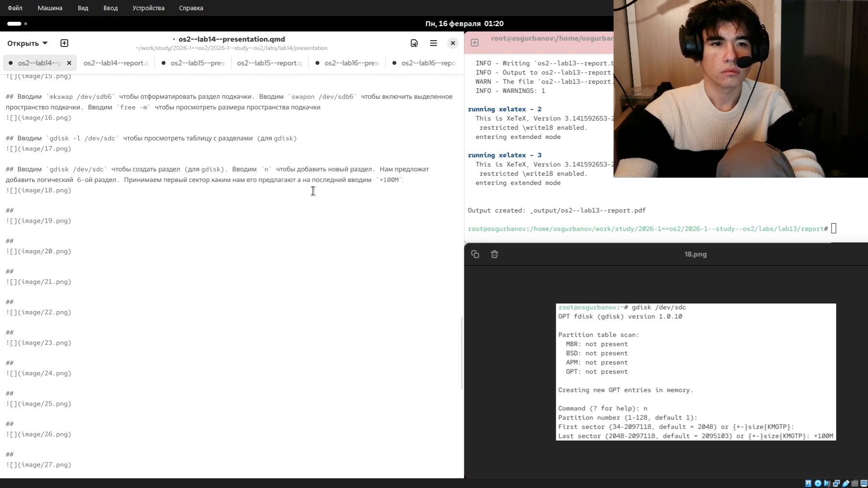This screenshot has height=488, width=868.
Task: Switch to the os2--lab15--presentation tab
Action: point(193,63)
